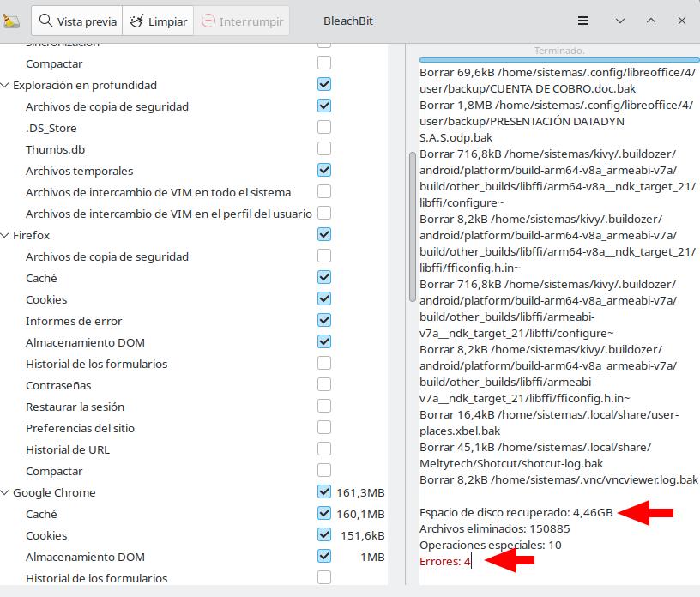Select the Thumbs.db row label
700x597 pixels.
(x=56, y=149)
